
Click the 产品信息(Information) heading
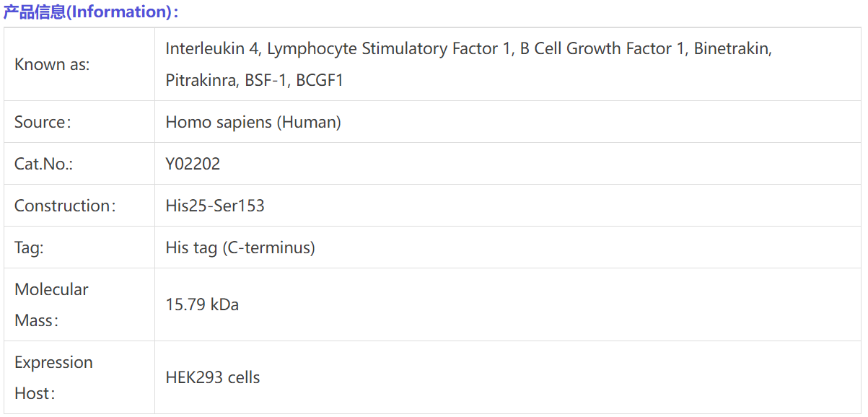click(91, 12)
